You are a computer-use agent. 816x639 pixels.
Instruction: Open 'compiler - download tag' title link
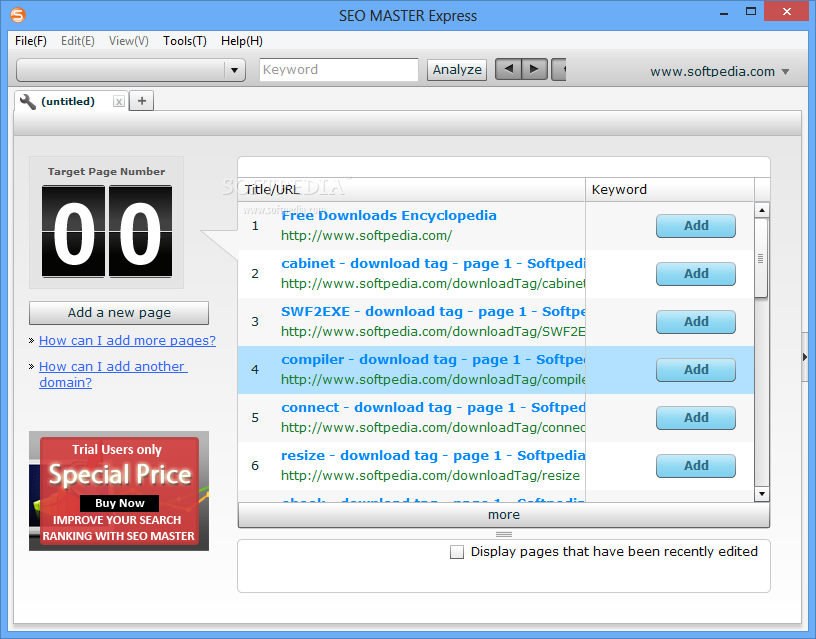click(x=433, y=360)
